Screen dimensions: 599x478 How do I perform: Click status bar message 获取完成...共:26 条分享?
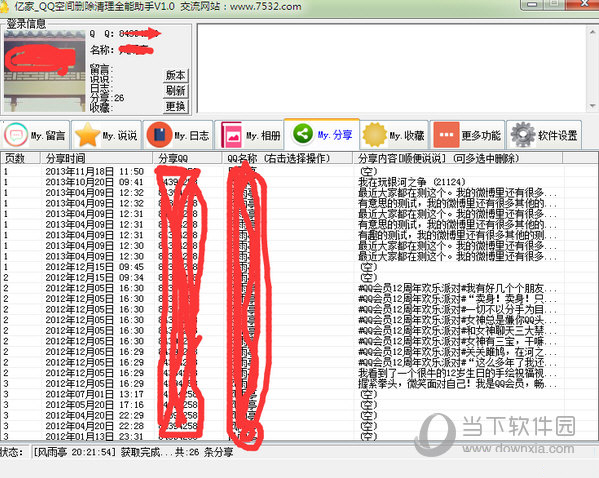176,452
